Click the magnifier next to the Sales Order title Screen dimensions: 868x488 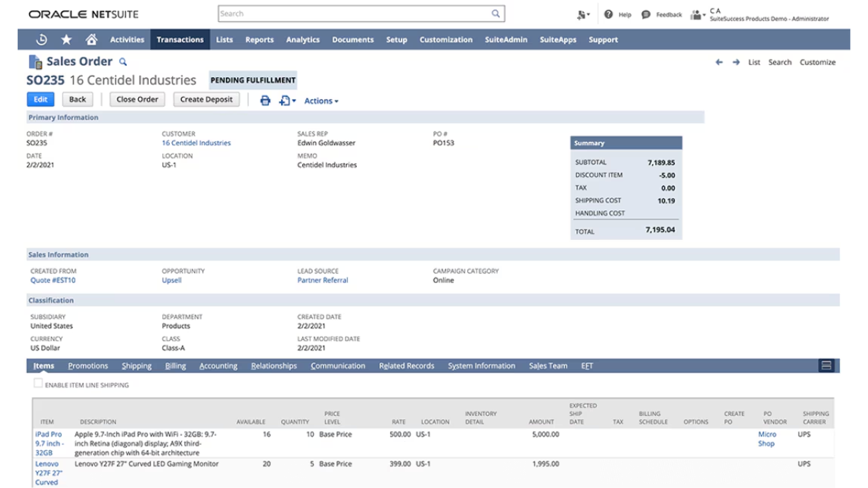pos(123,62)
